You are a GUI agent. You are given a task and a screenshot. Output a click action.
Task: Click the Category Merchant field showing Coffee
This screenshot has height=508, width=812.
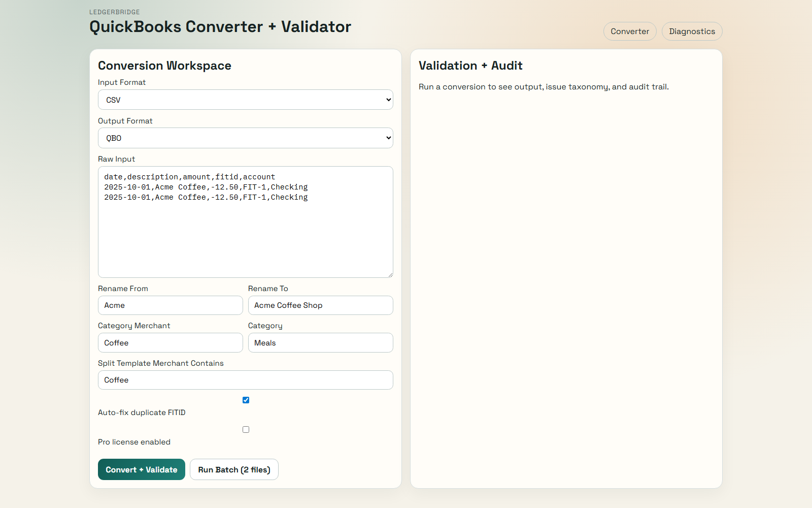coord(170,342)
